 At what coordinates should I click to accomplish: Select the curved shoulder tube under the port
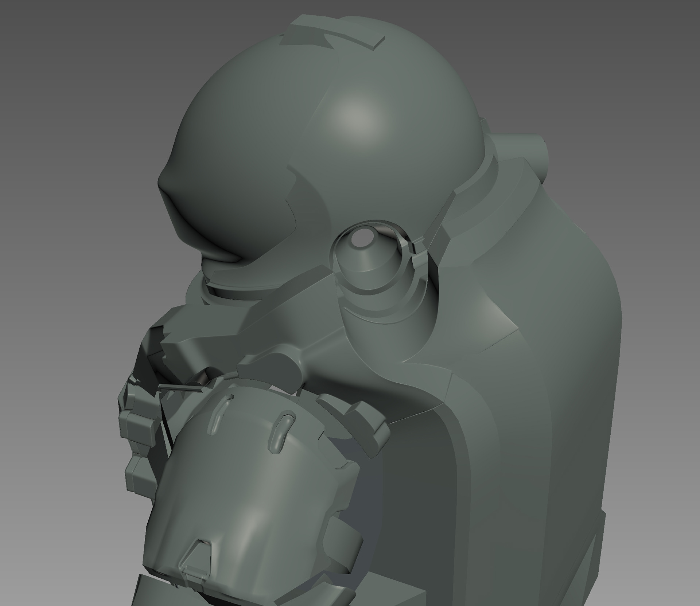[x=386, y=328]
